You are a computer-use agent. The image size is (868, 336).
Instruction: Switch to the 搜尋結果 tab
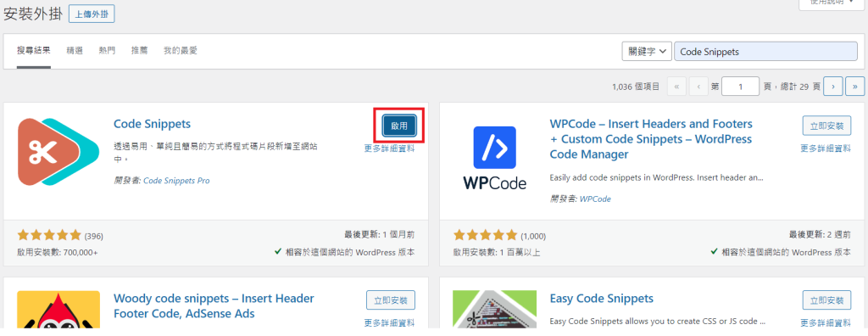click(x=34, y=50)
